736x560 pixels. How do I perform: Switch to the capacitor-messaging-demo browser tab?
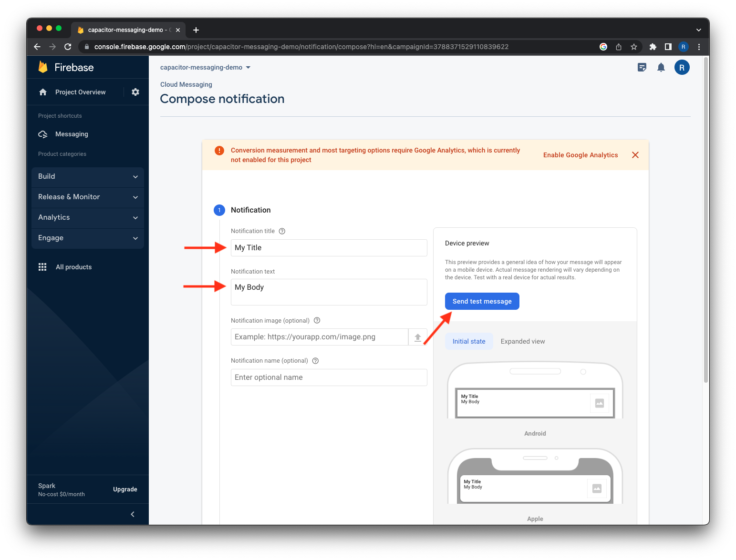(x=126, y=30)
